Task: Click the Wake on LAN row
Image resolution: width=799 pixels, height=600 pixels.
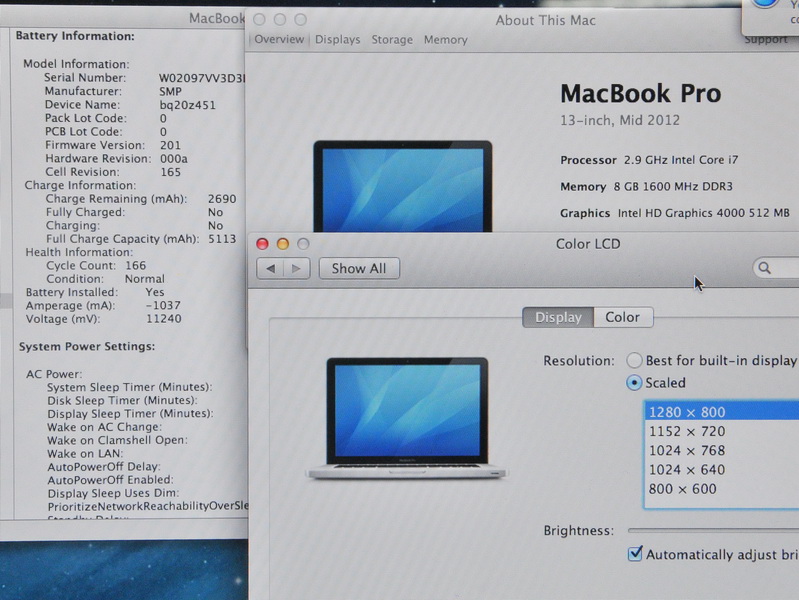Action: (85, 454)
